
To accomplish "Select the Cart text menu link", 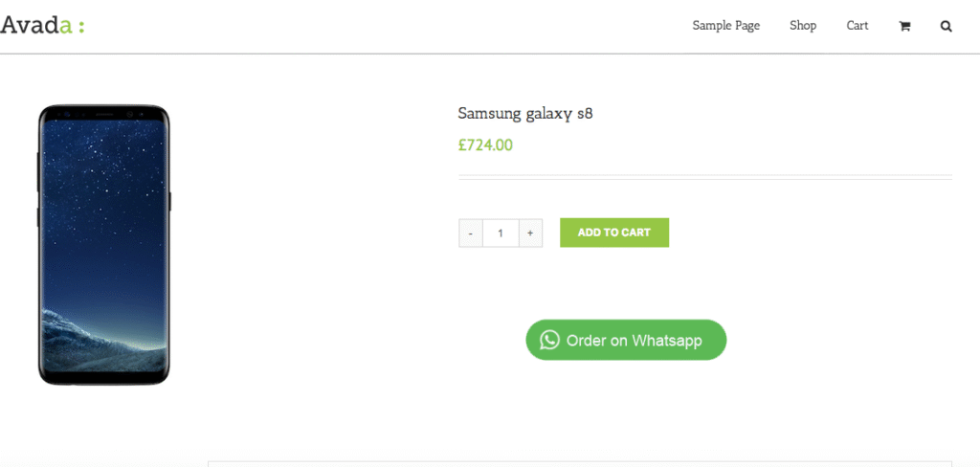I will (857, 26).
